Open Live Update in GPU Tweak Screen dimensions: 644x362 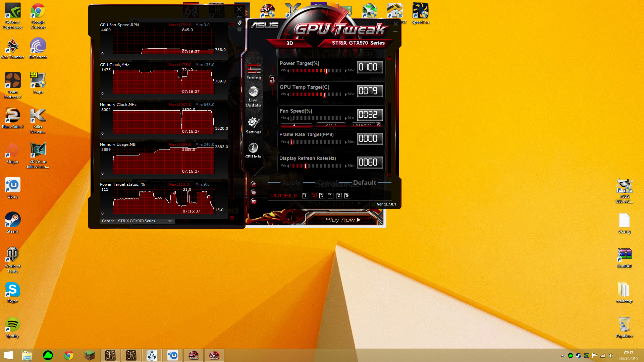point(253,97)
